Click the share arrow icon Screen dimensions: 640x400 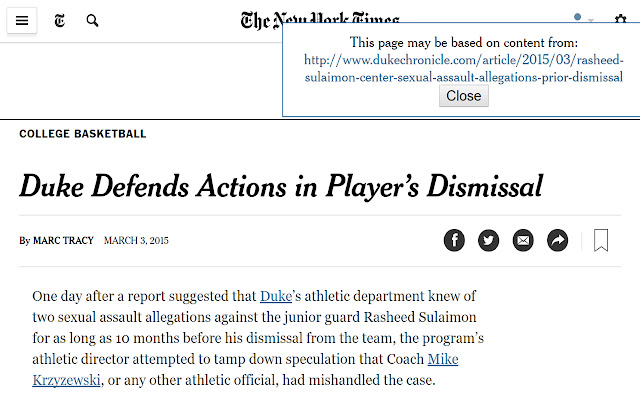pyautogui.click(x=558, y=240)
